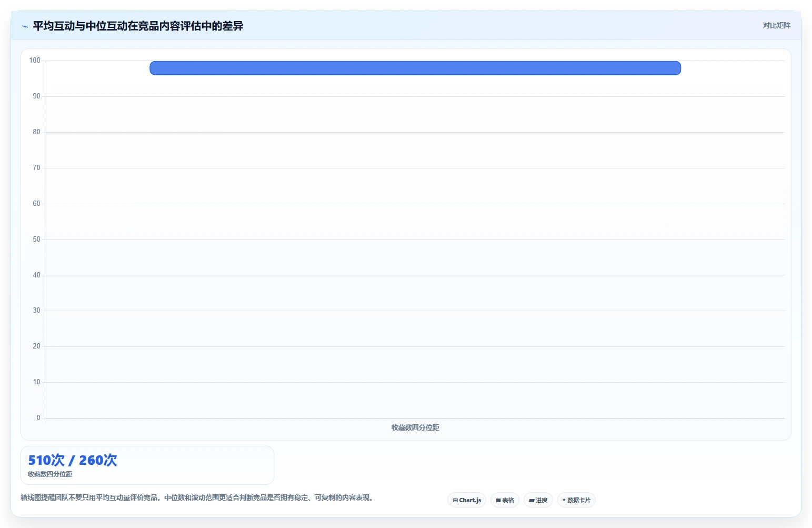812x528 pixels.
Task: Click the lightning icon beside the title
Action: [x=25, y=26]
